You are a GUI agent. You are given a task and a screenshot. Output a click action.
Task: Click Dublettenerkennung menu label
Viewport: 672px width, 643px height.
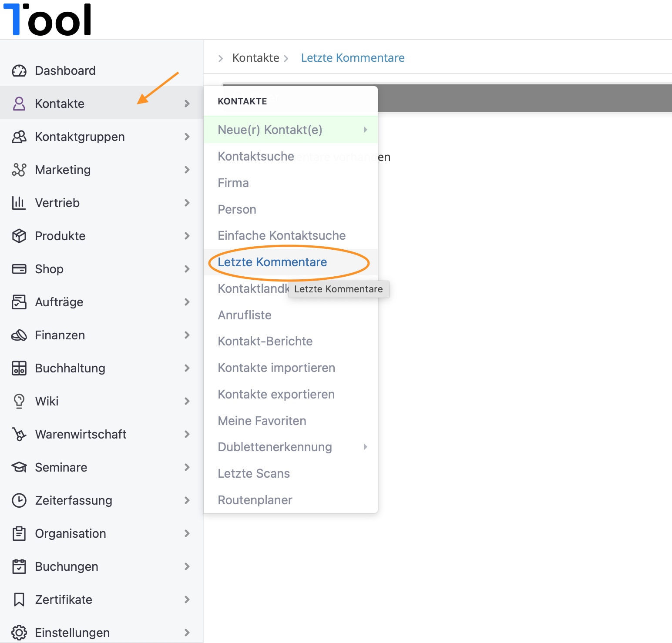tap(275, 447)
